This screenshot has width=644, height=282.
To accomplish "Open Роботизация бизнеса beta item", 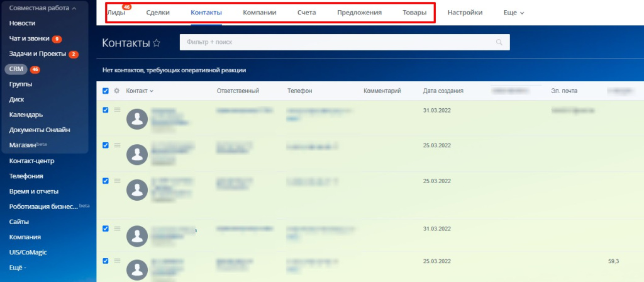I will click(49, 206).
